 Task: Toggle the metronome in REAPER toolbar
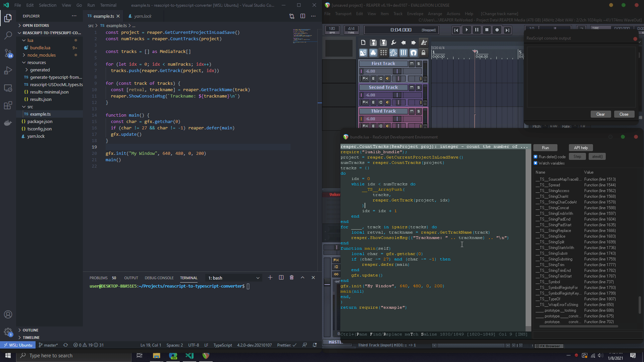point(424,43)
